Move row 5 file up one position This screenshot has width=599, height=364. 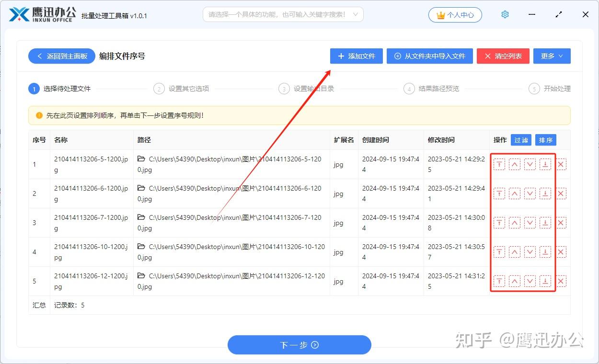pyautogui.click(x=515, y=281)
